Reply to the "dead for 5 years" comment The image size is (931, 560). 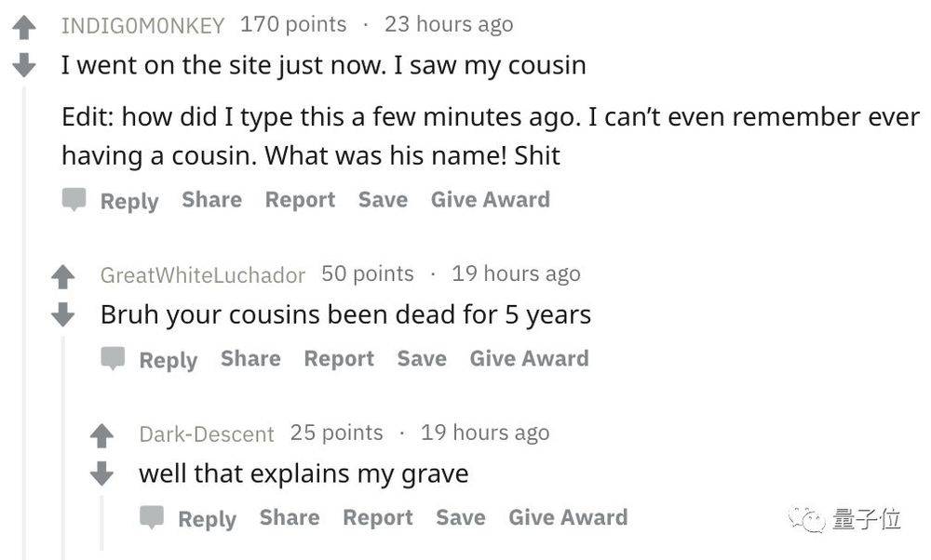168,360
